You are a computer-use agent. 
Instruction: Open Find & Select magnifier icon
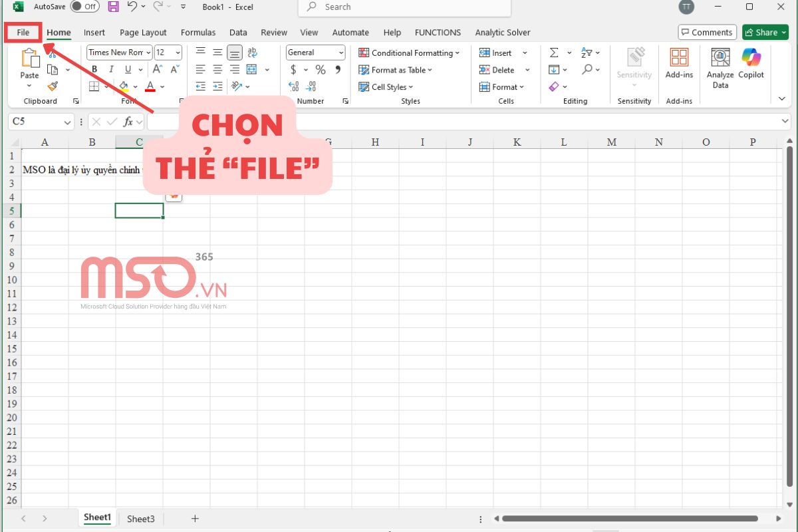coord(587,69)
